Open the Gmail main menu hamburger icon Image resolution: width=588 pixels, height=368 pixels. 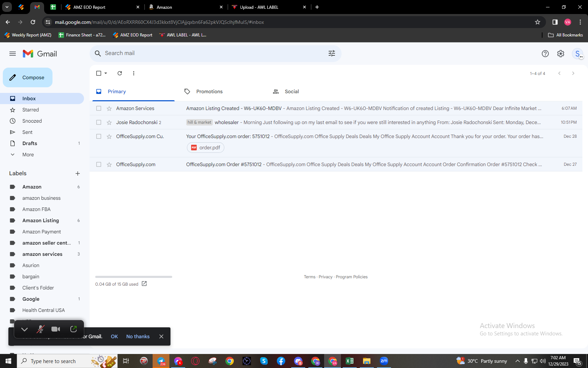coord(13,54)
